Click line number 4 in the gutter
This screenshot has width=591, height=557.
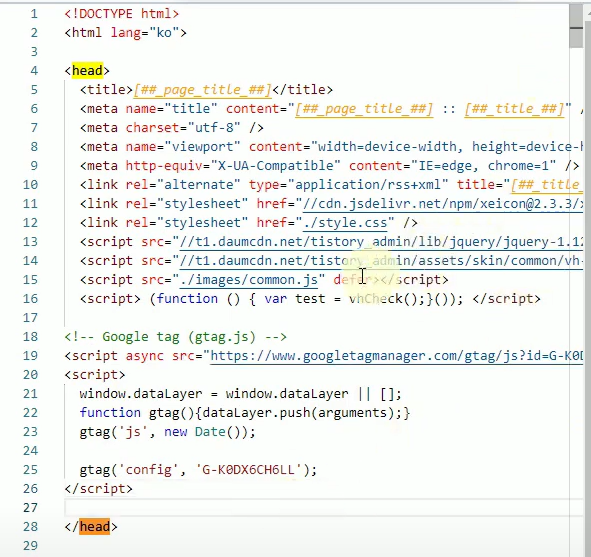coord(34,71)
